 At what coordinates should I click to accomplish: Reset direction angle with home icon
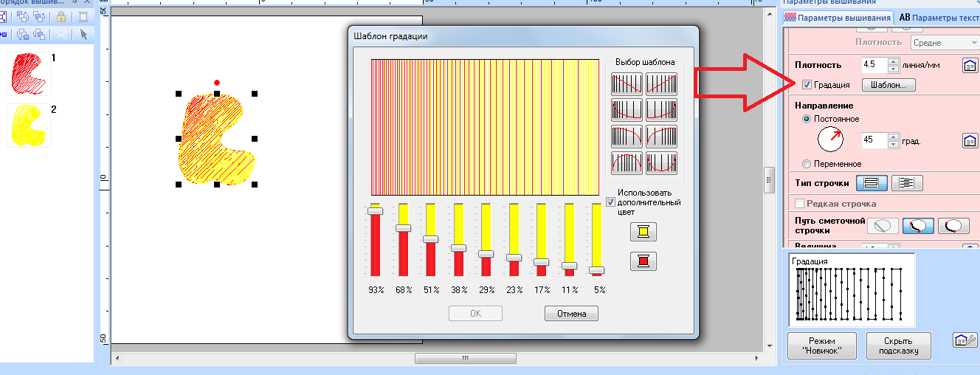click(970, 140)
